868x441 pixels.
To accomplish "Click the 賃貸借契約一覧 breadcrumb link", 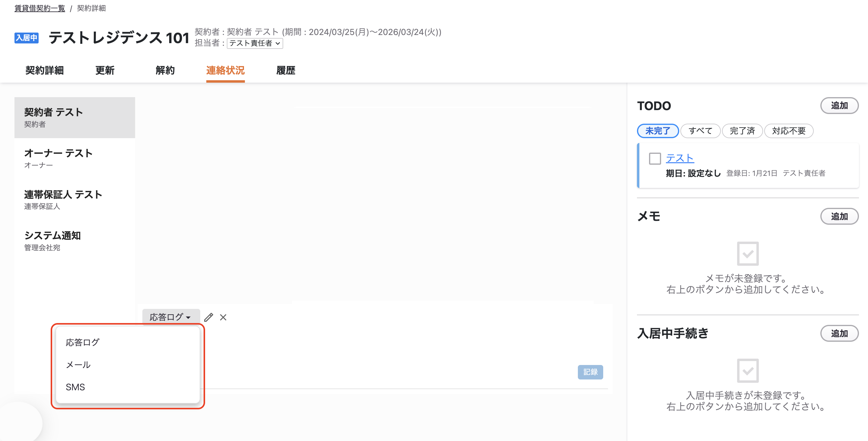I will click(40, 8).
